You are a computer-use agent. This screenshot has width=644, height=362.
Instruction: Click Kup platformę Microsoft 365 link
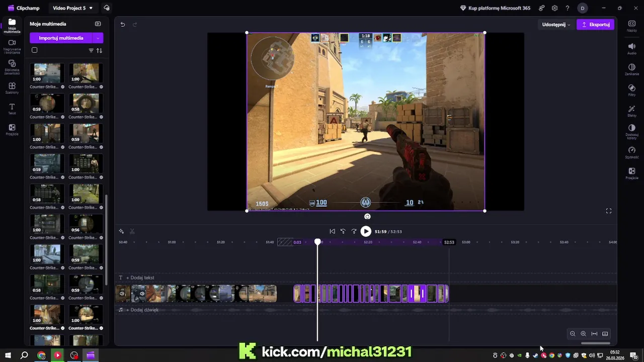click(495, 8)
